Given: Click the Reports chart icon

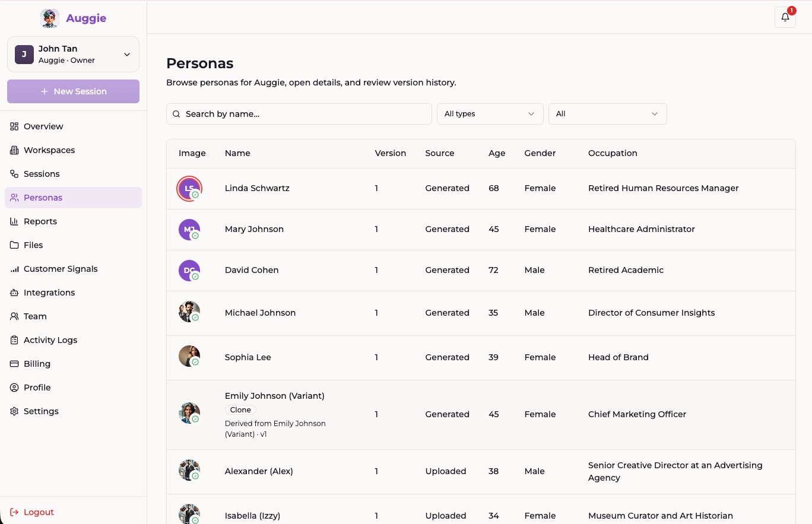Looking at the screenshot, I should [x=14, y=221].
